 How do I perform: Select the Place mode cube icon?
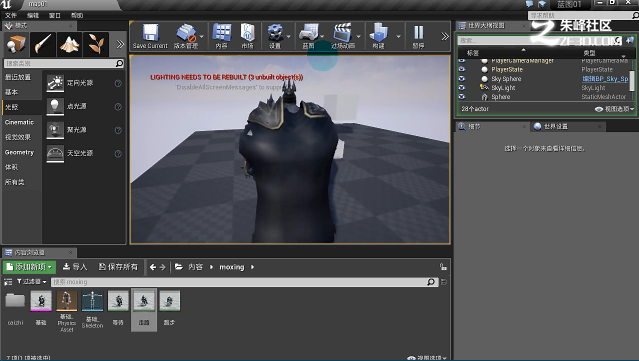pos(16,44)
